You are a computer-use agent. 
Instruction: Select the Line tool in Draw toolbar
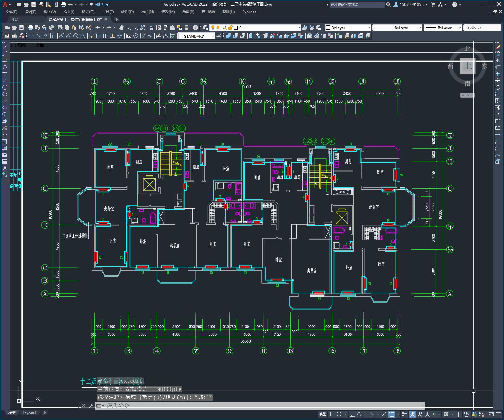5,47
